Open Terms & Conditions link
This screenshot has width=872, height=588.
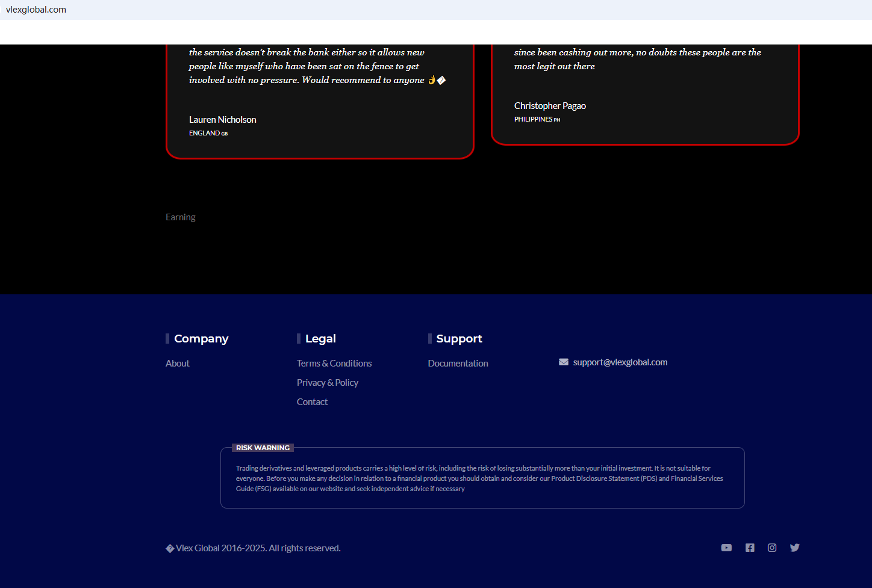click(334, 364)
